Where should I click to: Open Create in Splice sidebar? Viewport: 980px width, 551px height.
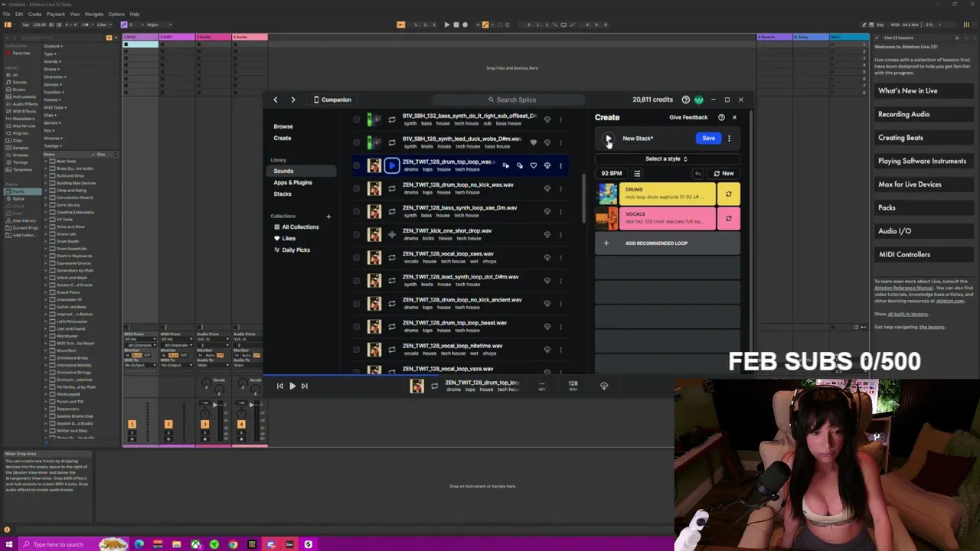pos(283,139)
